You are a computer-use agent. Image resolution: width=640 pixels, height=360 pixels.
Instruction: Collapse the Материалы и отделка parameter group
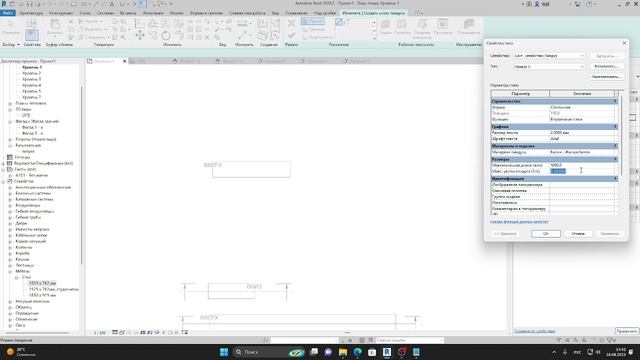616,146
